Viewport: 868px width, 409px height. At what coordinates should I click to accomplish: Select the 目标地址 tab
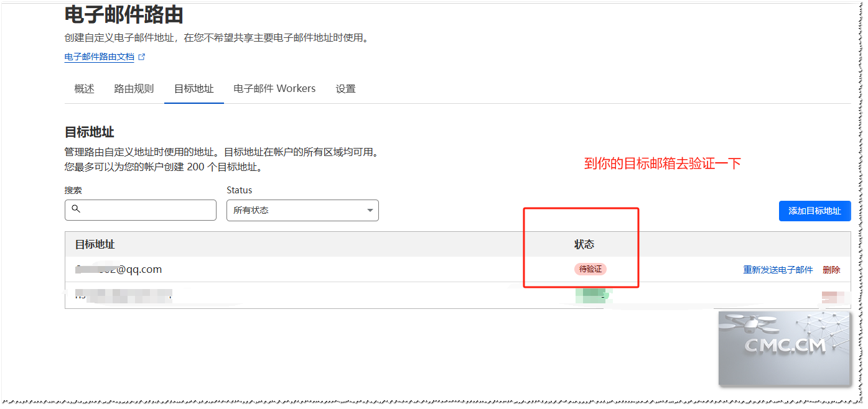click(x=194, y=89)
